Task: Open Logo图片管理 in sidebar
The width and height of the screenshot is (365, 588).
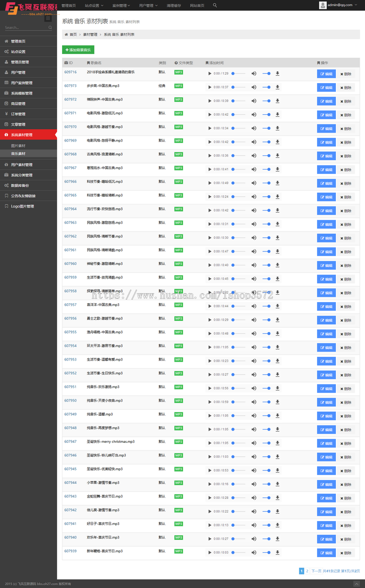Action: (28, 206)
